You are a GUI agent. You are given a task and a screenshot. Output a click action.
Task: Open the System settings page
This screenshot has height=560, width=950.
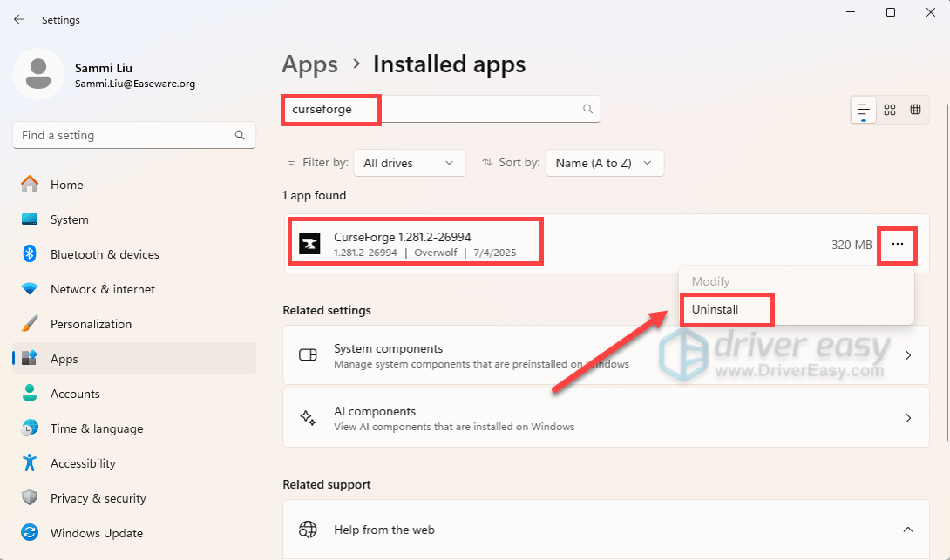134,219
